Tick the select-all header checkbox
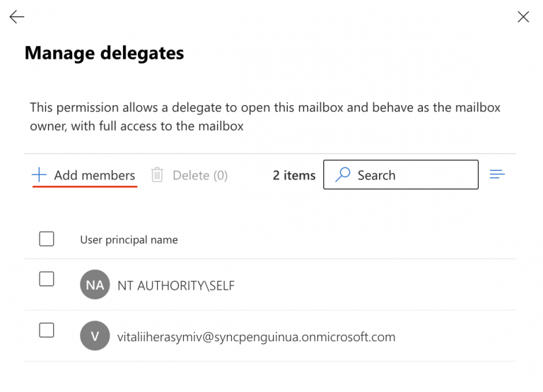 [47, 239]
